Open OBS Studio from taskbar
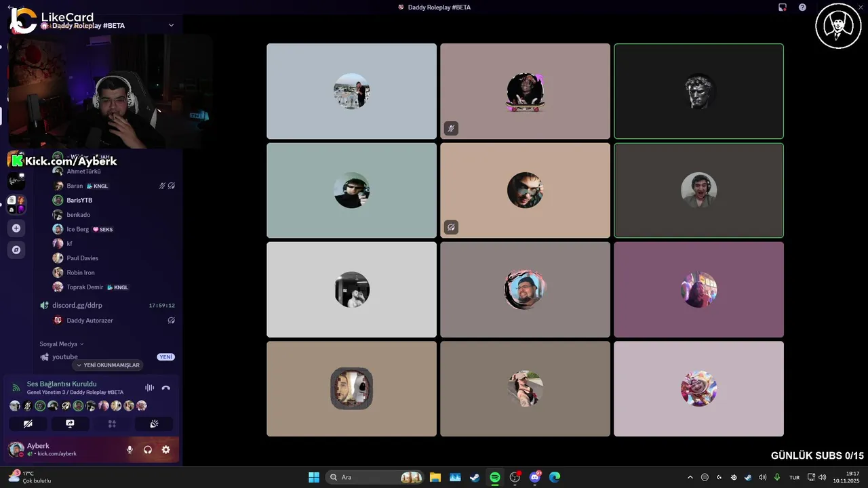 point(515,477)
